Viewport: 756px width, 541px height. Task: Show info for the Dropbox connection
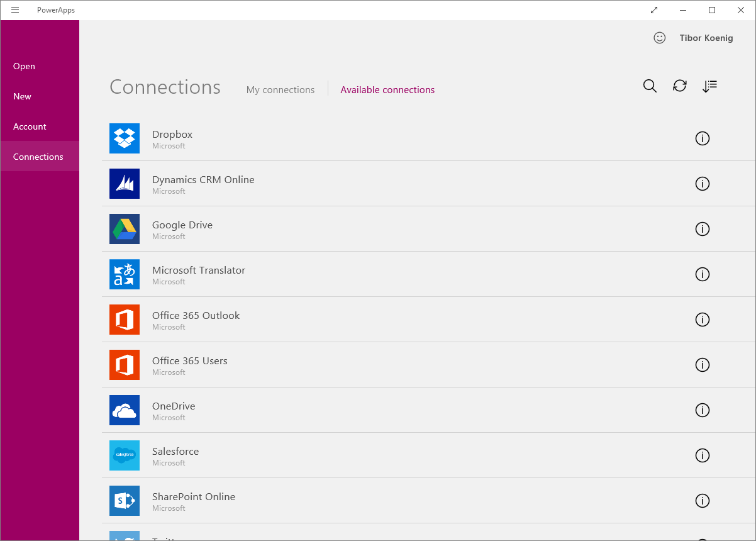click(703, 138)
